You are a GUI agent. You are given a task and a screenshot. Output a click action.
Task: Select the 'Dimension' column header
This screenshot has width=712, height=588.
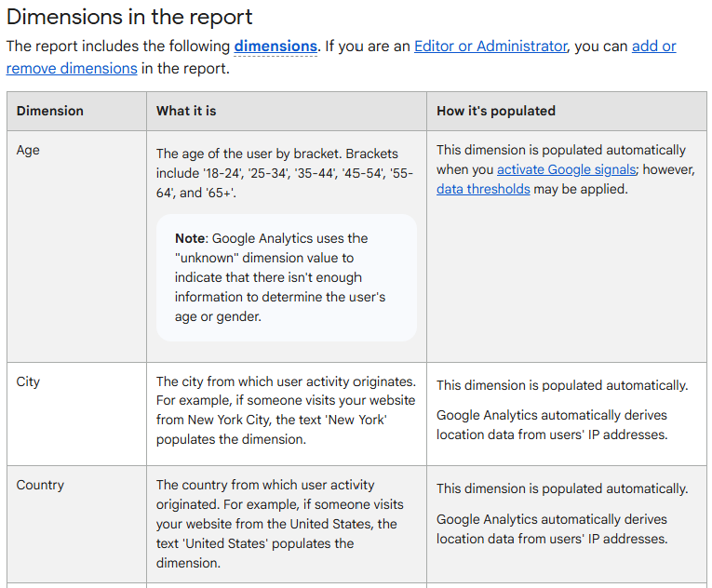(x=50, y=111)
